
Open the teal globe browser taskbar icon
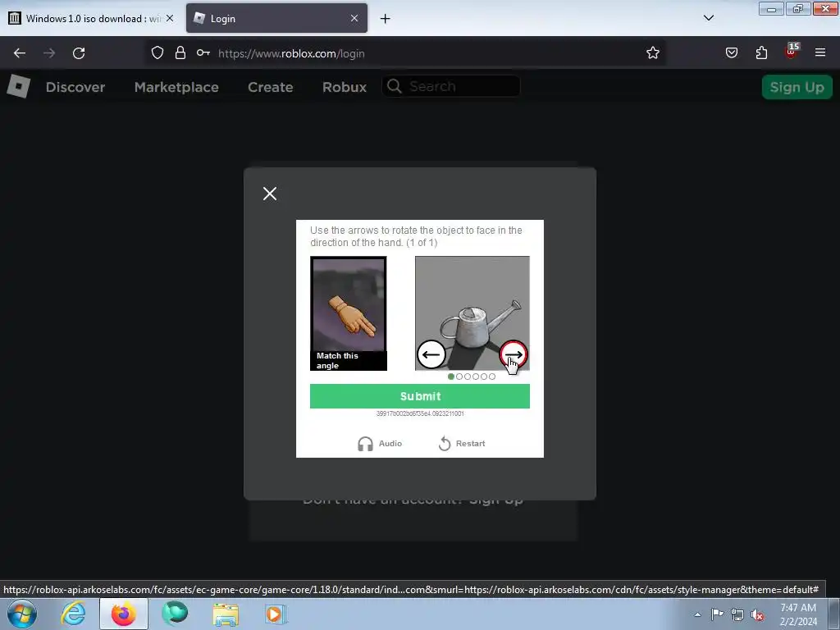click(175, 614)
